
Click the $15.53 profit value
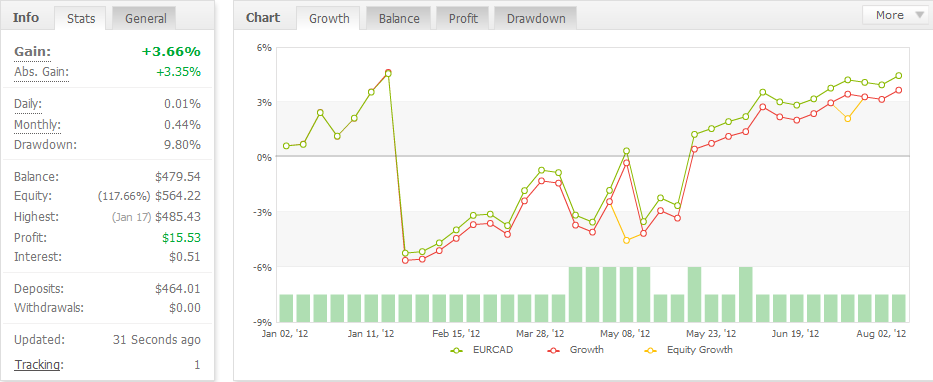coord(181,237)
